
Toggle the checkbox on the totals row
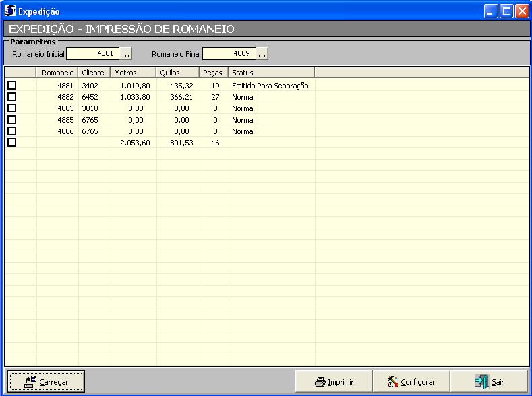(x=11, y=143)
